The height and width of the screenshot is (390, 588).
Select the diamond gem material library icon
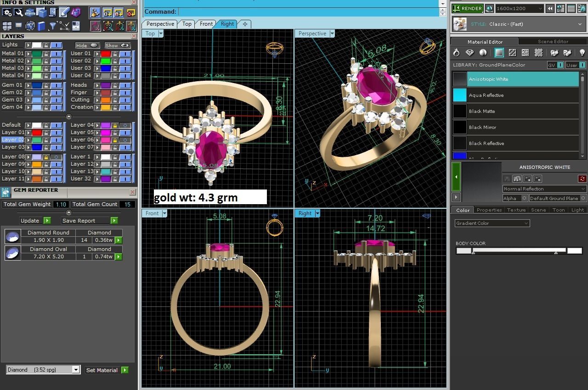[469, 53]
